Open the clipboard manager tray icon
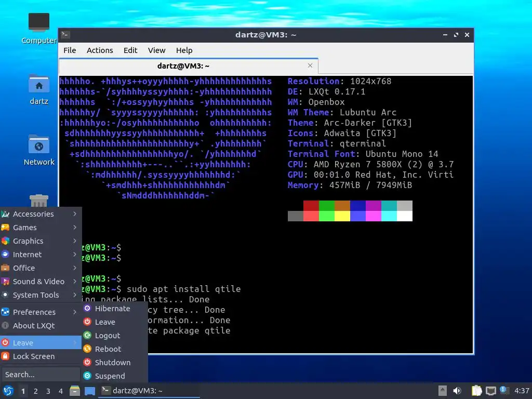 pyautogui.click(x=476, y=391)
